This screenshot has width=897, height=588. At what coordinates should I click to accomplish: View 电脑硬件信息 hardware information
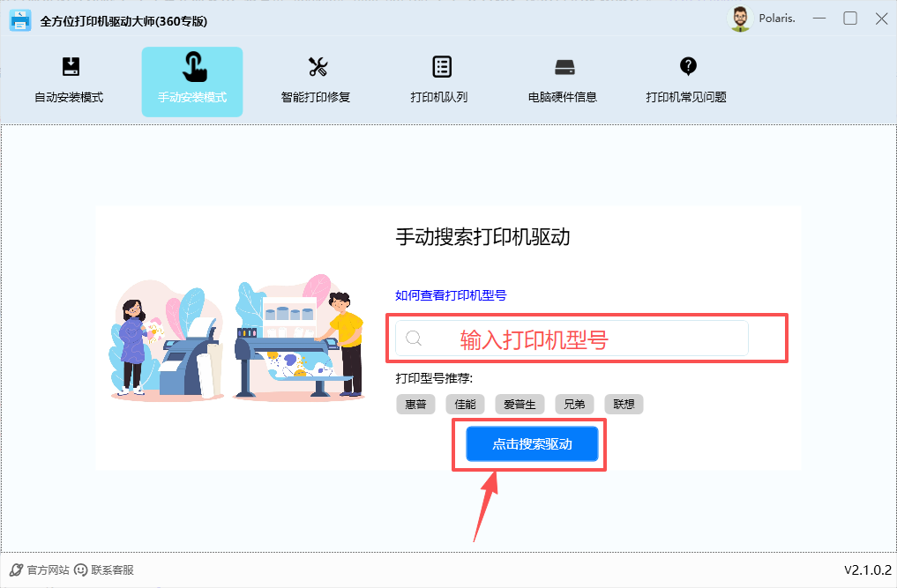click(564, 79)
